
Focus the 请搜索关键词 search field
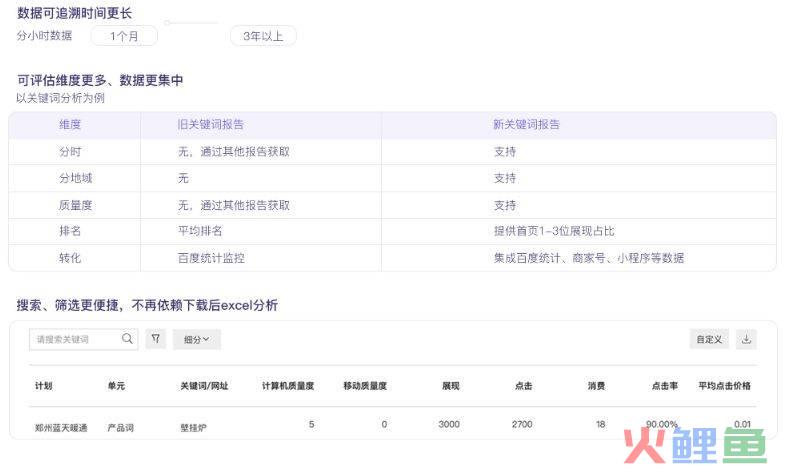tap(83, 339)
